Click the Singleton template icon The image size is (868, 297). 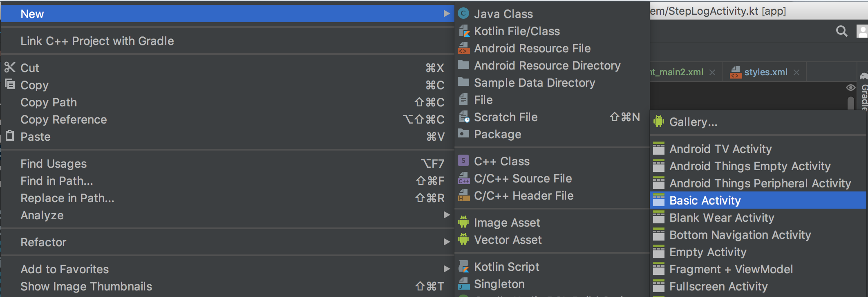pyautogui.click(x=463, y=284)
